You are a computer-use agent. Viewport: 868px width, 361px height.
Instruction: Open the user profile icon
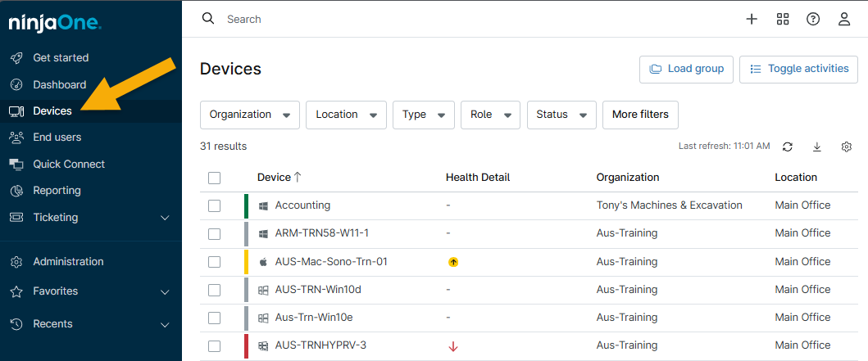click(x=844, y=19)
